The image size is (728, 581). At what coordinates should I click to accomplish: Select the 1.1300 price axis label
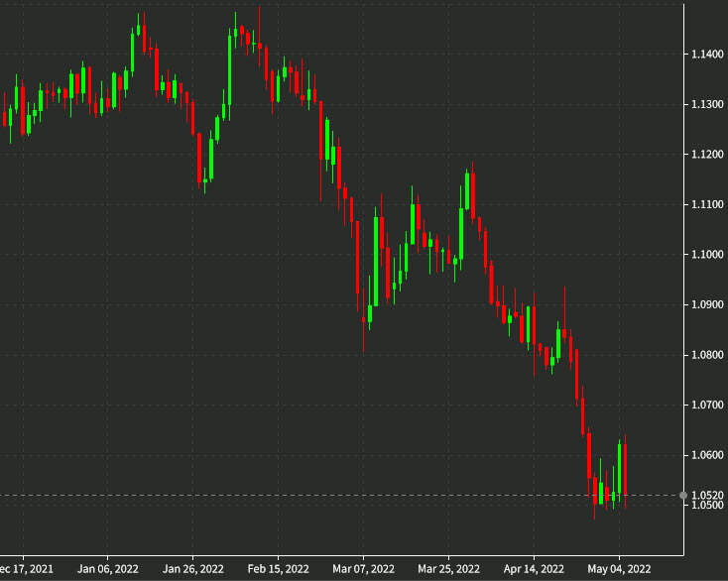click(707, 105)
